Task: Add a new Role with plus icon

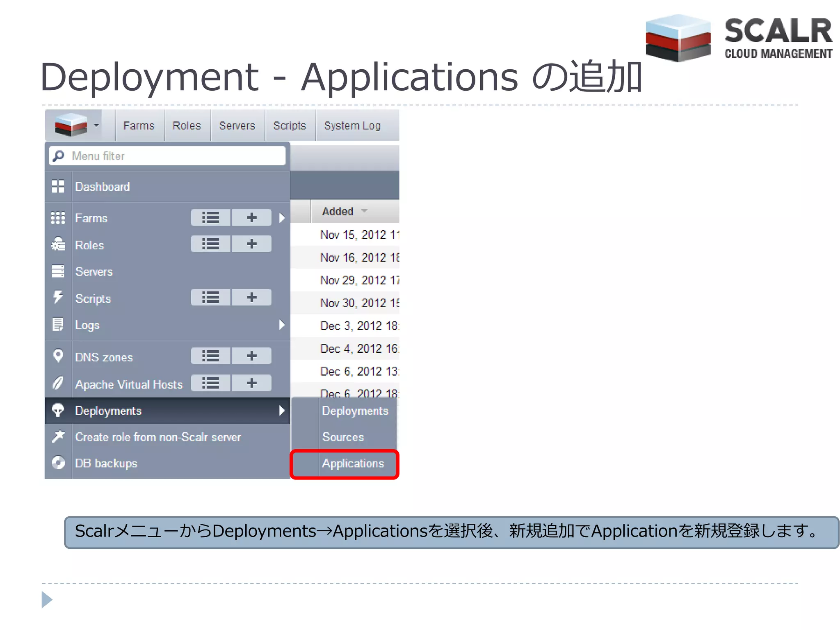Action: point(251,244)
